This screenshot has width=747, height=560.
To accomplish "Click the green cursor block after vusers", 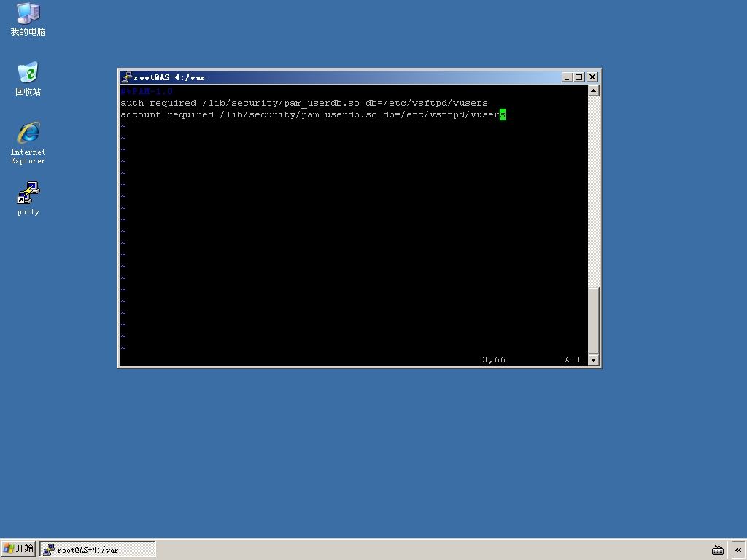I will (x=503, y=114).
